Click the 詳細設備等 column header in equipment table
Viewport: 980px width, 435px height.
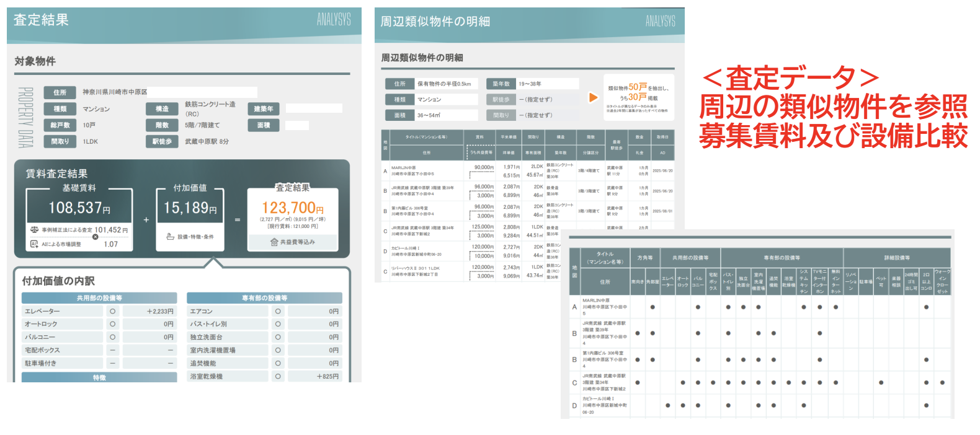[x=897, y=258]
